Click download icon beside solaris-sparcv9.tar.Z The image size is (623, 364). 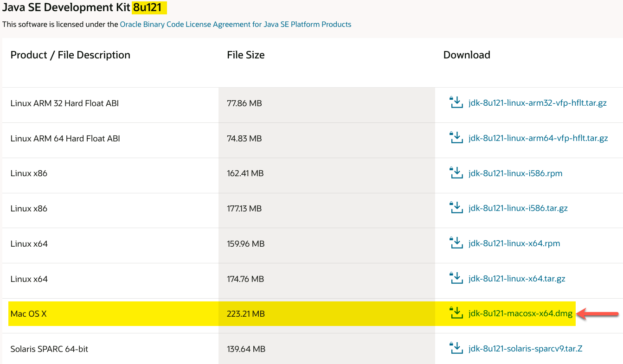456,348
